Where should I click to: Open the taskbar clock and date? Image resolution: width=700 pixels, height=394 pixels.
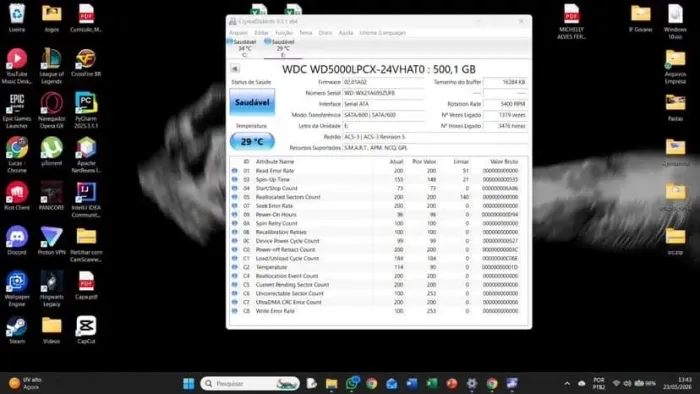click(x=677, y=383)
